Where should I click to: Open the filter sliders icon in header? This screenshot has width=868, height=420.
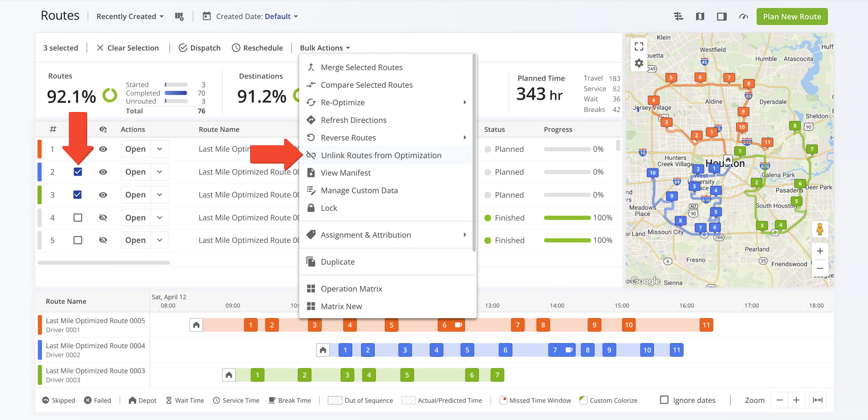pyautogui.click(x=679, y=17)
